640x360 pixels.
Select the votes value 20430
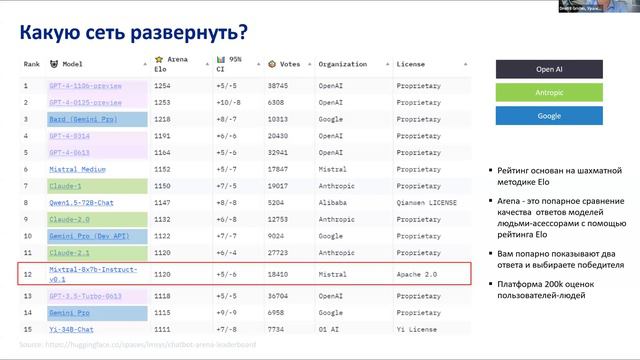point(278,136)
